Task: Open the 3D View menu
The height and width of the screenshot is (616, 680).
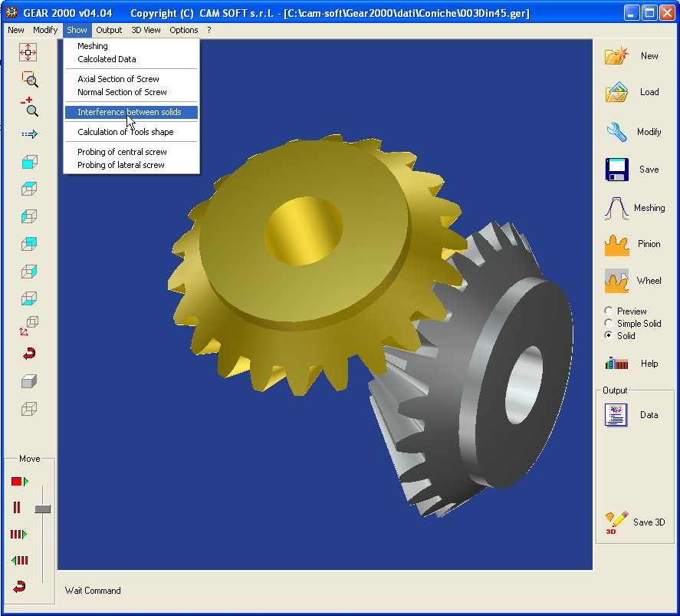Action: [146, 30]
